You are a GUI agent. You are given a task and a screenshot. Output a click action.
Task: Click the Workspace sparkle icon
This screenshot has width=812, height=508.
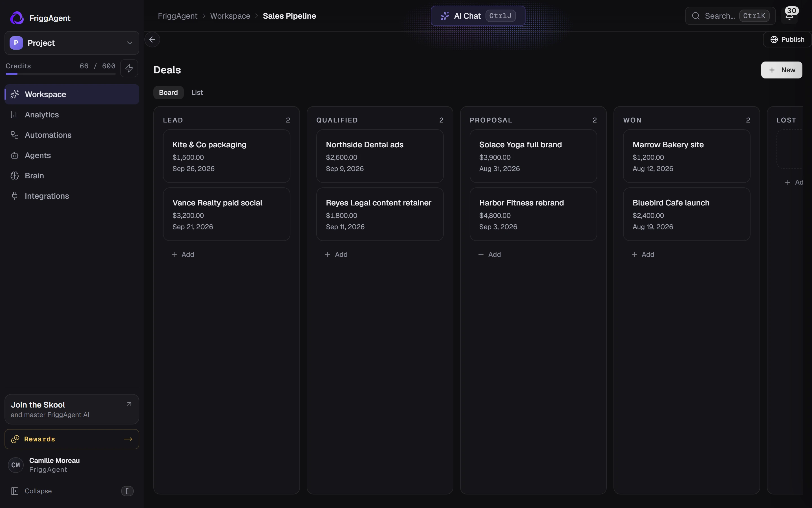14,95
